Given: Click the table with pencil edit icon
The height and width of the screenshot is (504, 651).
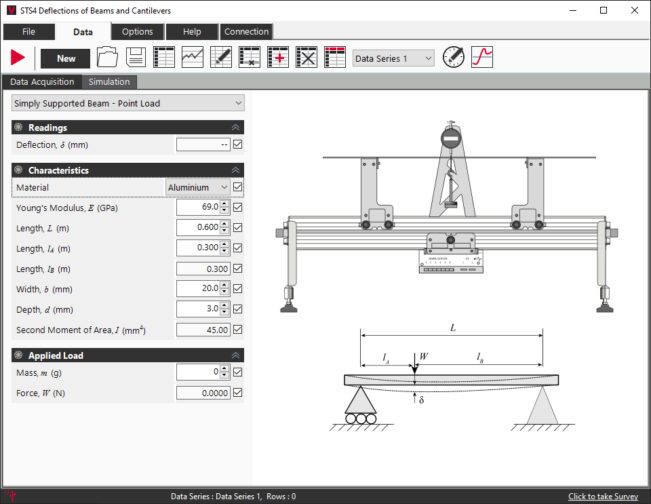Looking at the screenshot, I should pos(221,58).
